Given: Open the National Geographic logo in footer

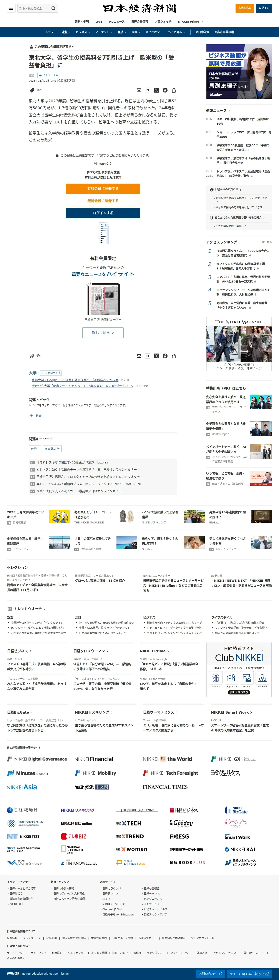Looking at the screenshot, I should [72, 849].
